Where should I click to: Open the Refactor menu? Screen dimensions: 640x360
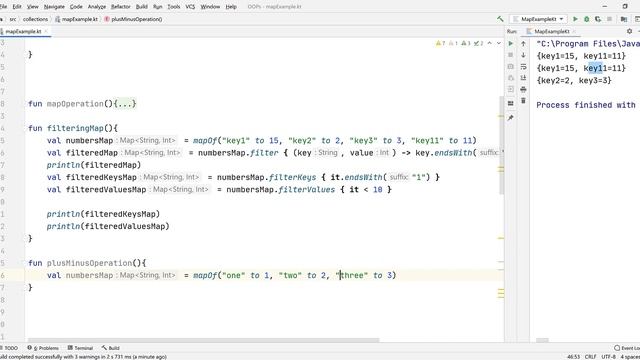point(121,7)
